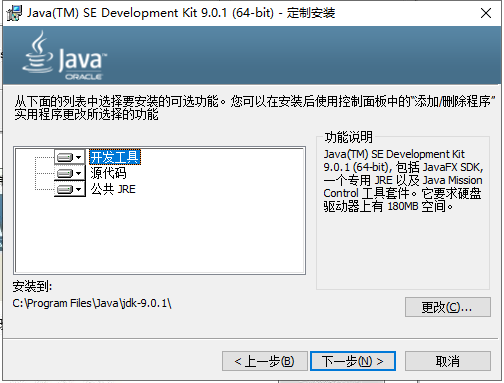The width and height of the screenshot is (504, 383).
Task: Click the 功能说明 description text
Action: (x=403, y=180)
